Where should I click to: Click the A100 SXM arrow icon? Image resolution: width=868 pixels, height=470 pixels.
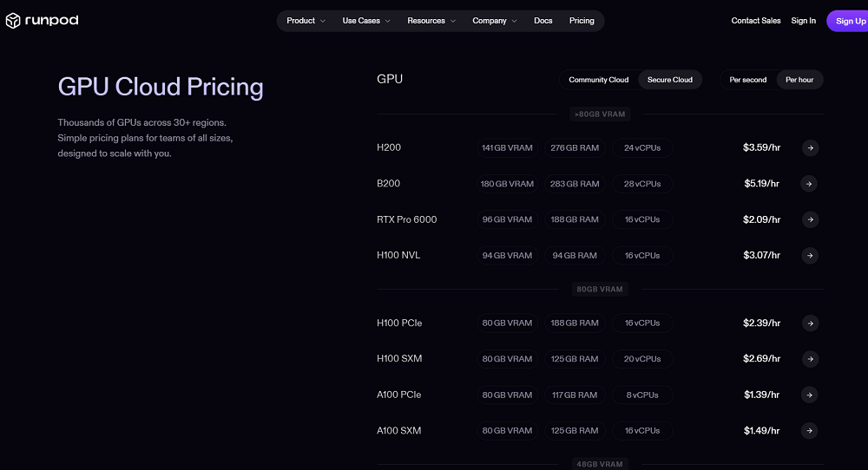[x=809, y=431]
